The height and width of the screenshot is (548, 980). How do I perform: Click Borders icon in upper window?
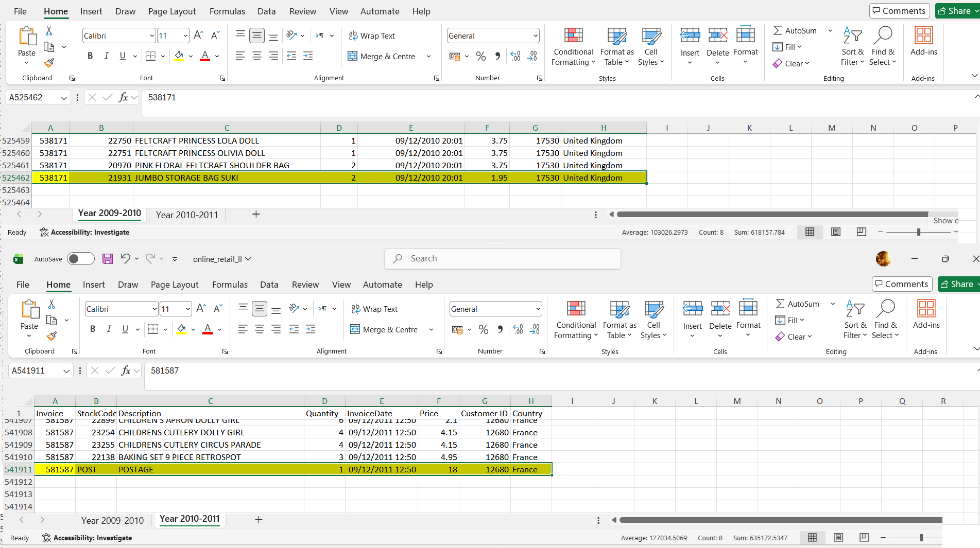click(150, 56)
